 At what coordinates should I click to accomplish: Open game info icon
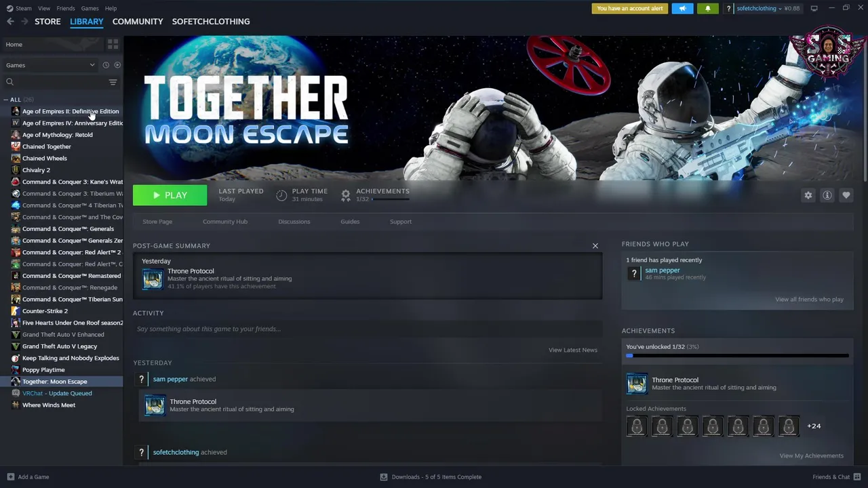tap(827, 195)
